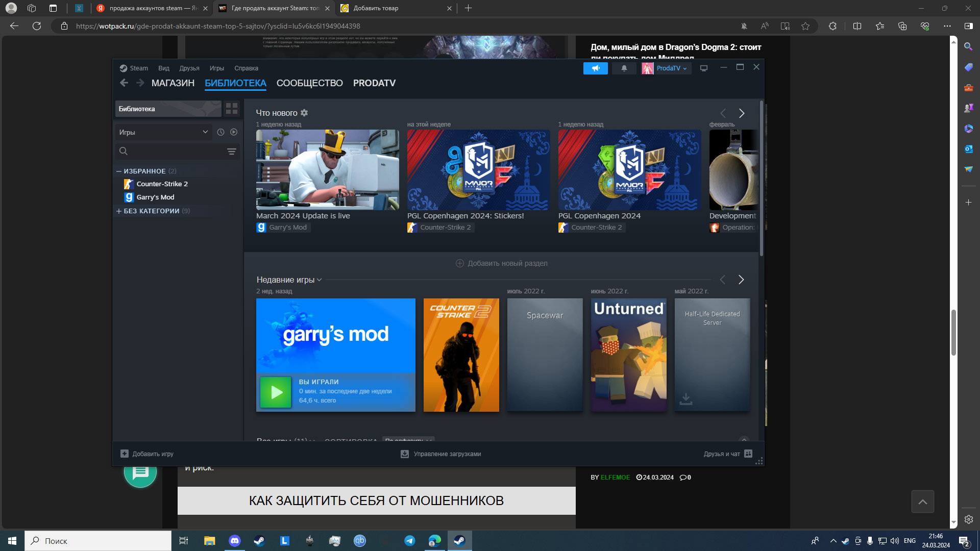The height and width of the screenshot is (551, 980).
Task: Open File Explorer from taskbar
Action: pos(209,541)
